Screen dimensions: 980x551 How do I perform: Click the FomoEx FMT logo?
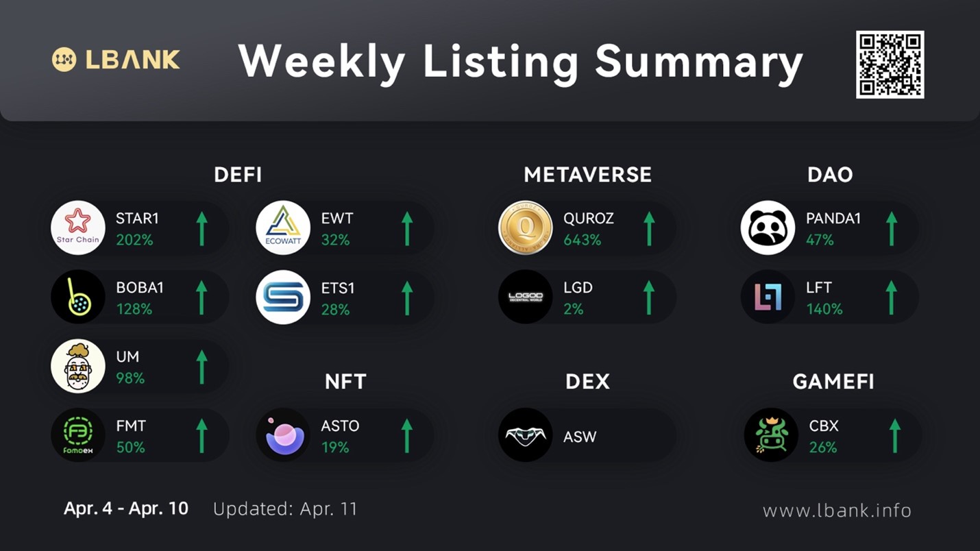pyautogui.click(x=78, y=436)
